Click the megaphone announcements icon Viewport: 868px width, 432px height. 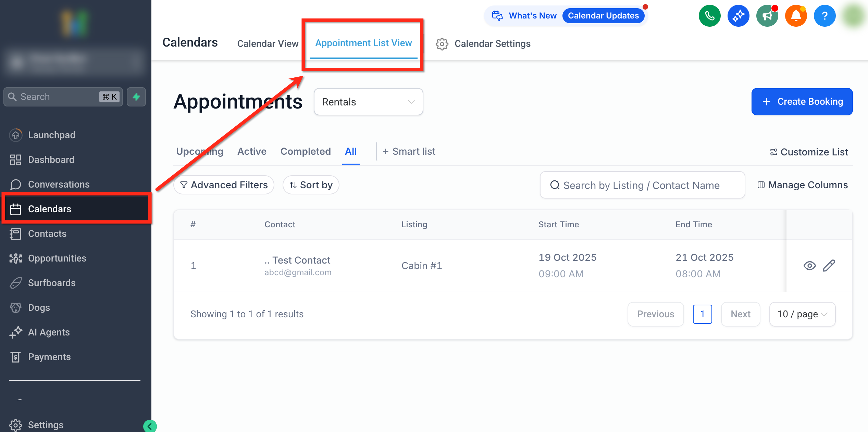[767, 16]
